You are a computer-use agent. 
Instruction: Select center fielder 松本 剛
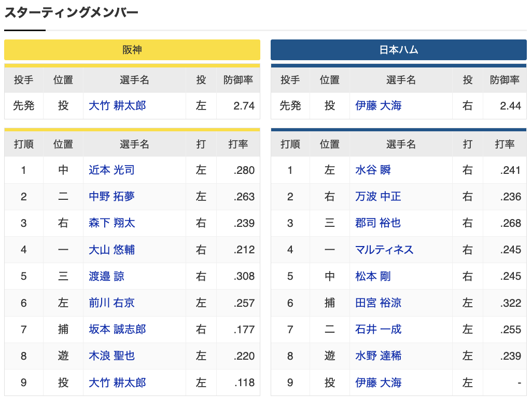pyautogui.click(x=372, y=276)
